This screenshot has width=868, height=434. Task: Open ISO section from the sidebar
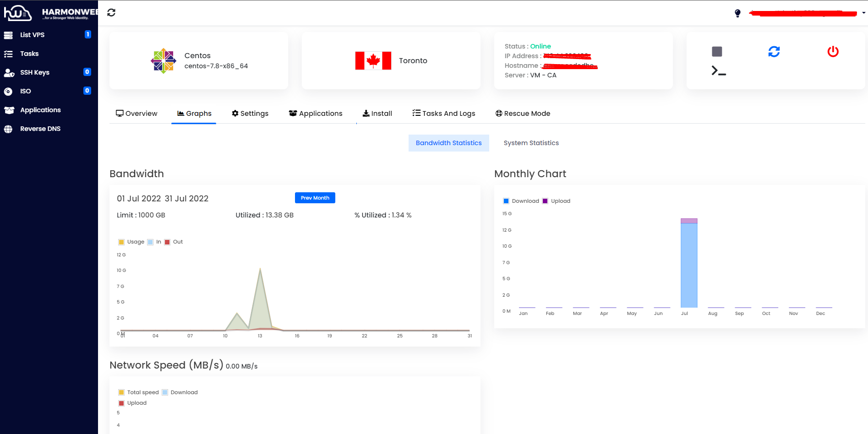point(8,91)
